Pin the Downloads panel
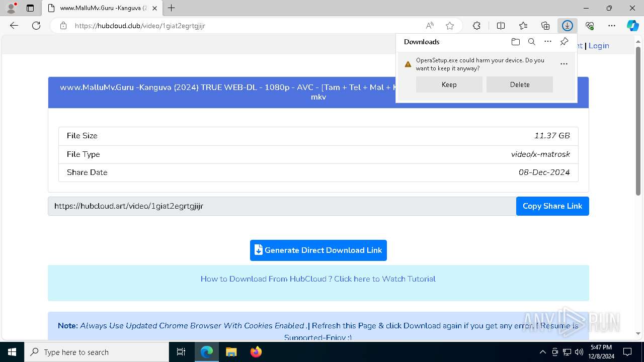Image resolution: width=644 pixels, height=362 pixels. pyautogui.click(x=564, y=42)
